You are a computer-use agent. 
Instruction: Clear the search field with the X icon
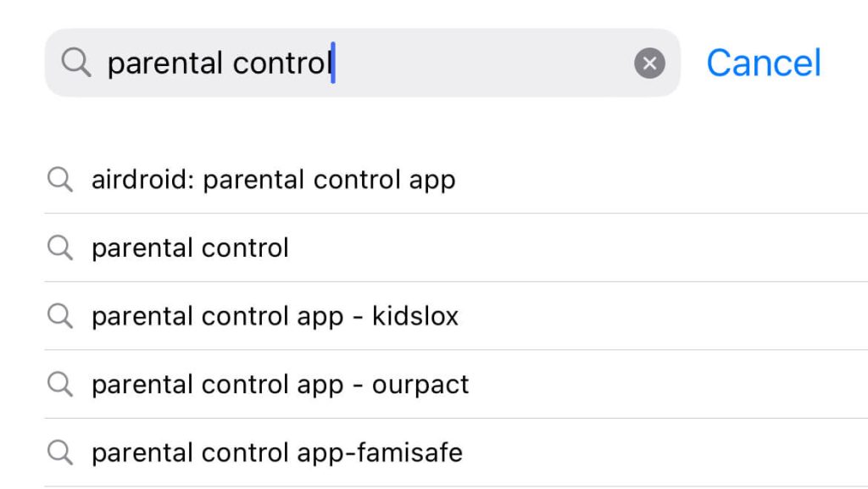(649, 63)
